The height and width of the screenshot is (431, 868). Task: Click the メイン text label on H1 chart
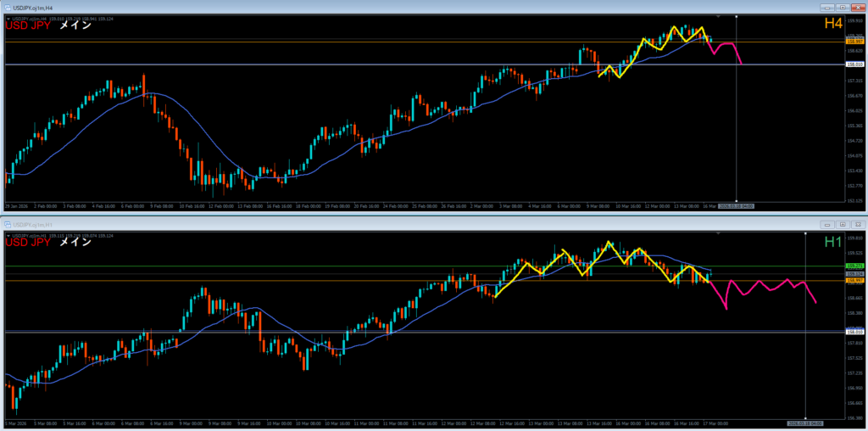coord(75,243)
